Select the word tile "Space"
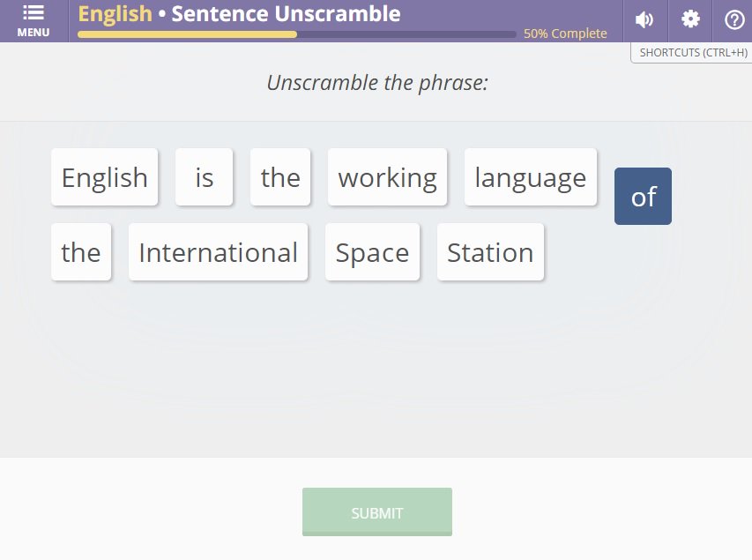Image resolution: width=752 pixels, height=560 pixels. click(x=373, y=252)
